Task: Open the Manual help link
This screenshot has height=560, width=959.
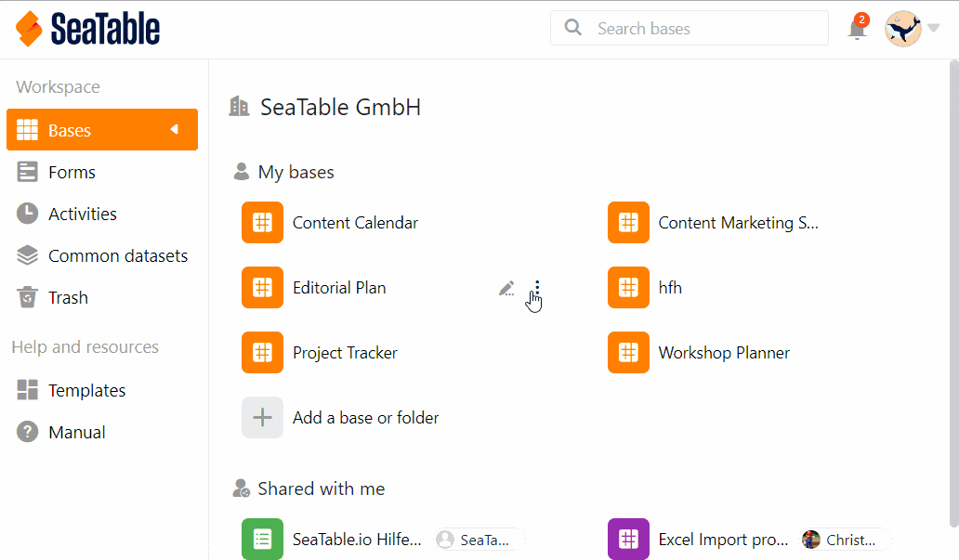Action: 76,432
